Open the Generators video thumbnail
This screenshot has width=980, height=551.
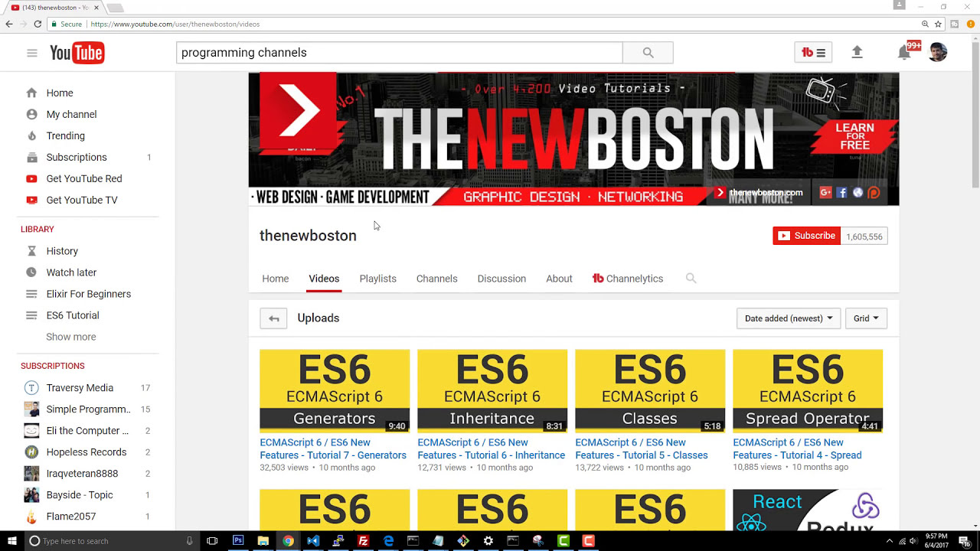tap(335, 391)
